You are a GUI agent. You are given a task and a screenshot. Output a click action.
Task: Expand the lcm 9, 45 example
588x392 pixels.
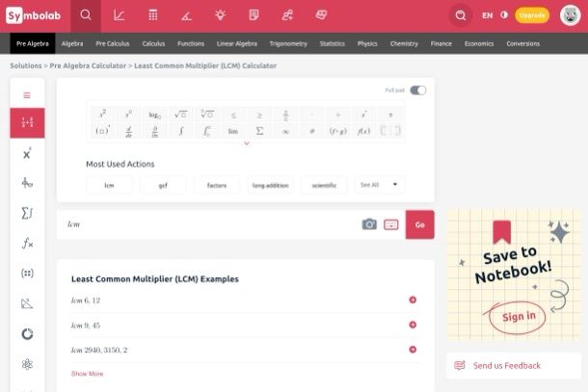pyautogui.click(x=413, y=325)
